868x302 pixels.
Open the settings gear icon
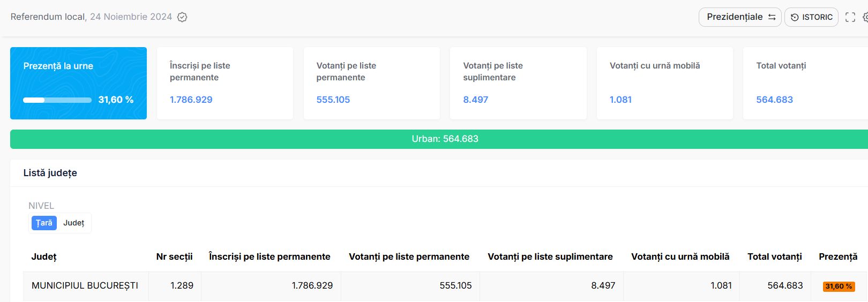(865, 17)
